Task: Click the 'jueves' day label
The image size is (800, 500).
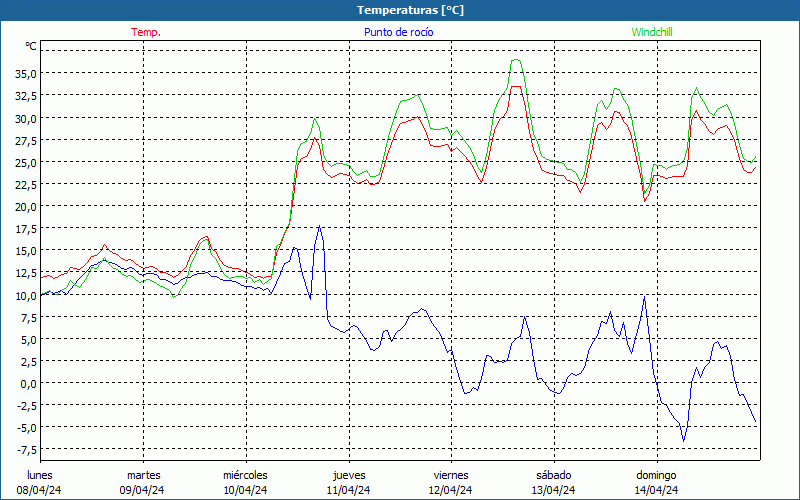Action: point(349,475)
